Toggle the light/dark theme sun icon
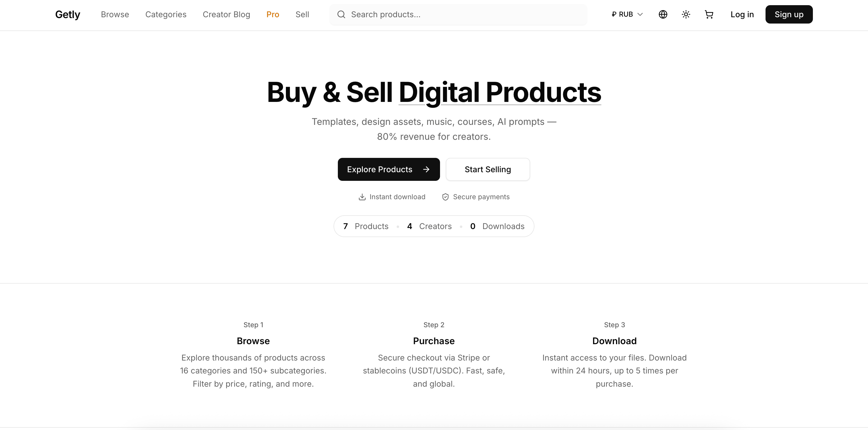 (x=686, y=14)
